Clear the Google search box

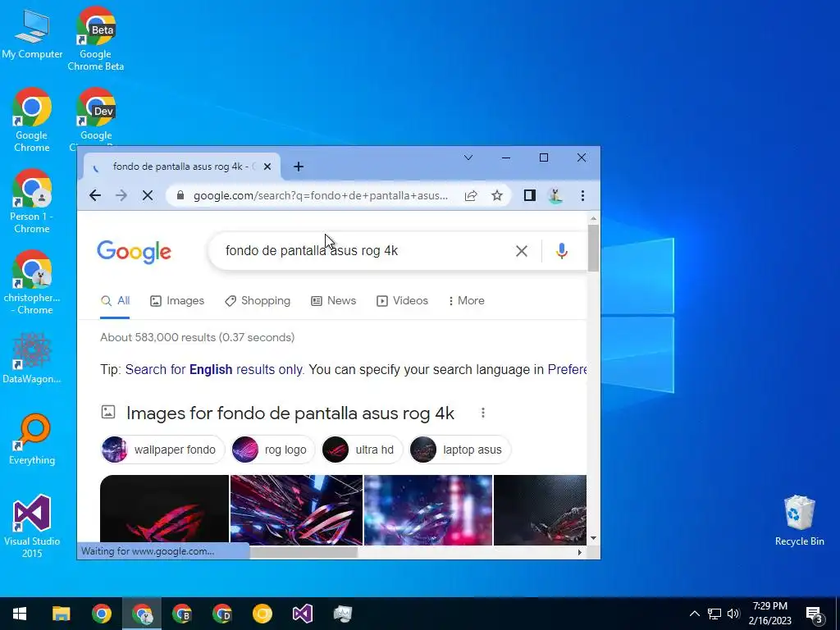[x=521, y=251]
